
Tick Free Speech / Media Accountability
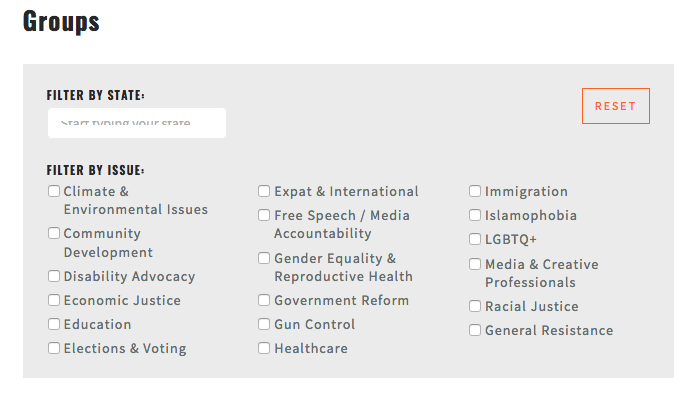[x=264, y=215]
